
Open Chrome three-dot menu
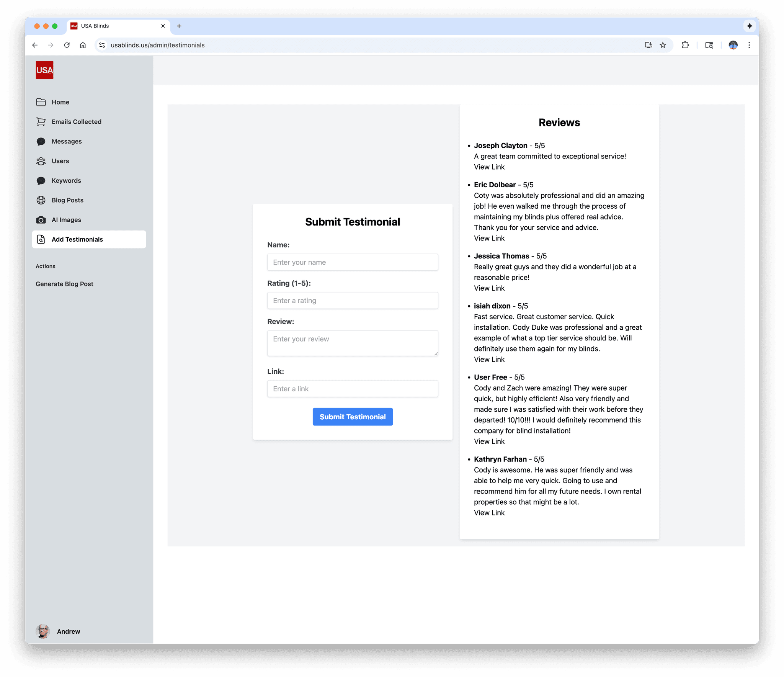click(x=749, y=45)
